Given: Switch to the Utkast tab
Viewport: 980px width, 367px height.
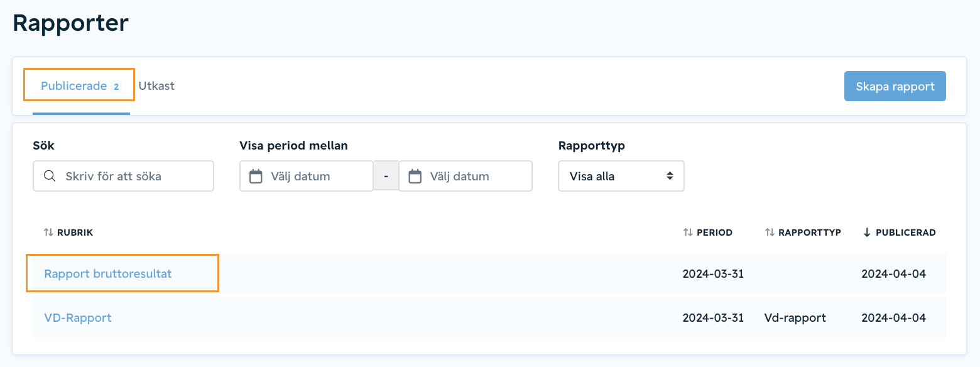Looking at the screenshot, I should pos(156,86).
